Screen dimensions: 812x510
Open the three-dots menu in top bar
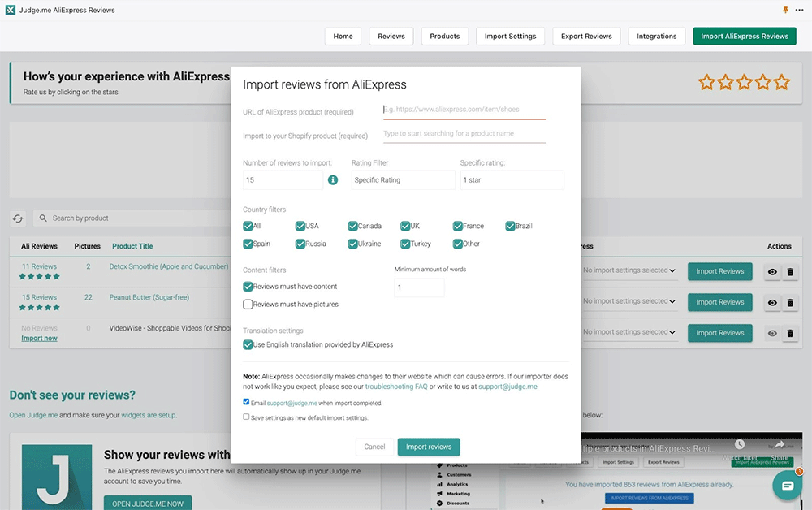pyautogui.click(x=799, y=11)
